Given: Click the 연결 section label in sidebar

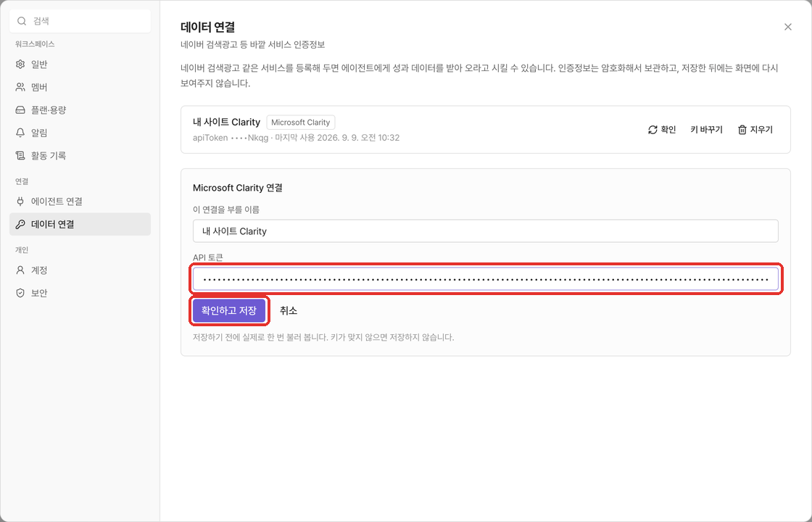Looking at the screenshot, I should (22, 181).
